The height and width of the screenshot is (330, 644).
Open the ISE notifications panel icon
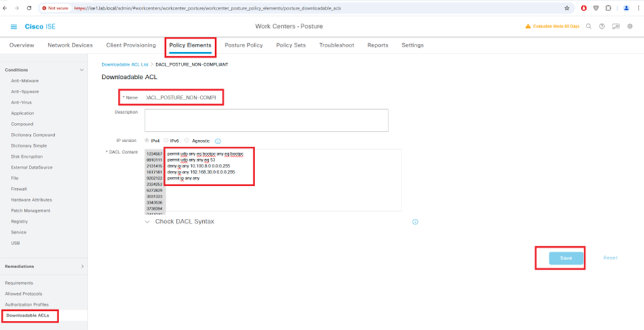616,26
